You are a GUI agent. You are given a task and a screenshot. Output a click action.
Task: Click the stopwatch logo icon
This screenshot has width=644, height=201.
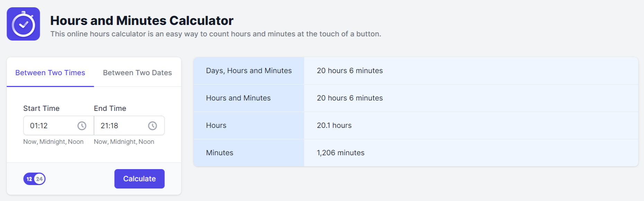click(x=23, y=24)
